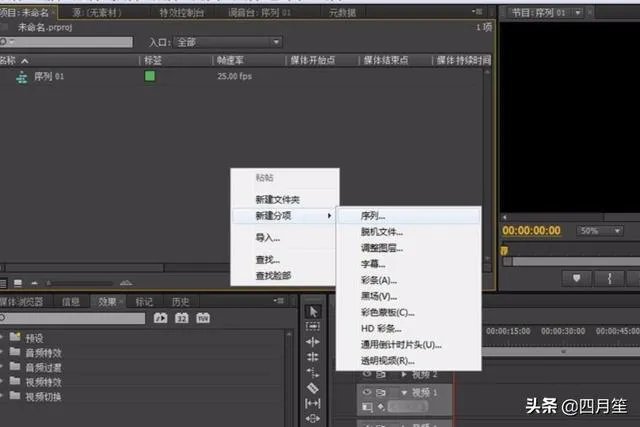The image size is (640, 427).
Task: Switch to the 历史 tab
Action: [180, 302]
